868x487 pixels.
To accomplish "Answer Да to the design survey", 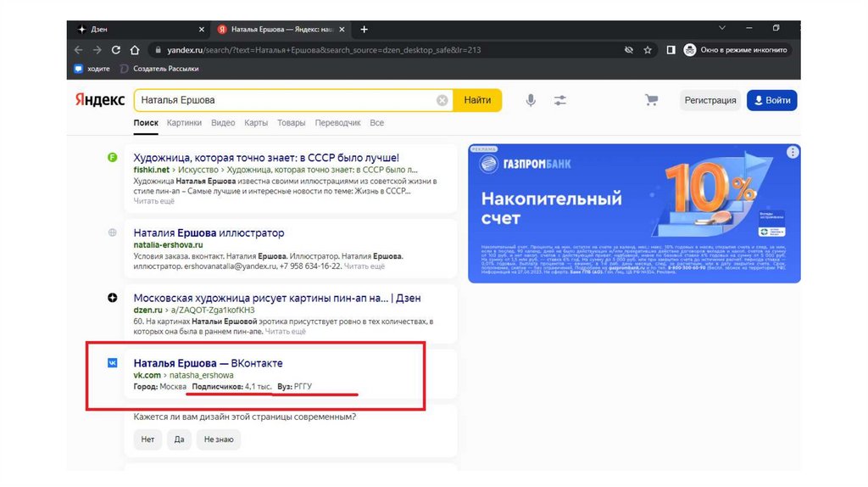I will click(x=180, y=439).
